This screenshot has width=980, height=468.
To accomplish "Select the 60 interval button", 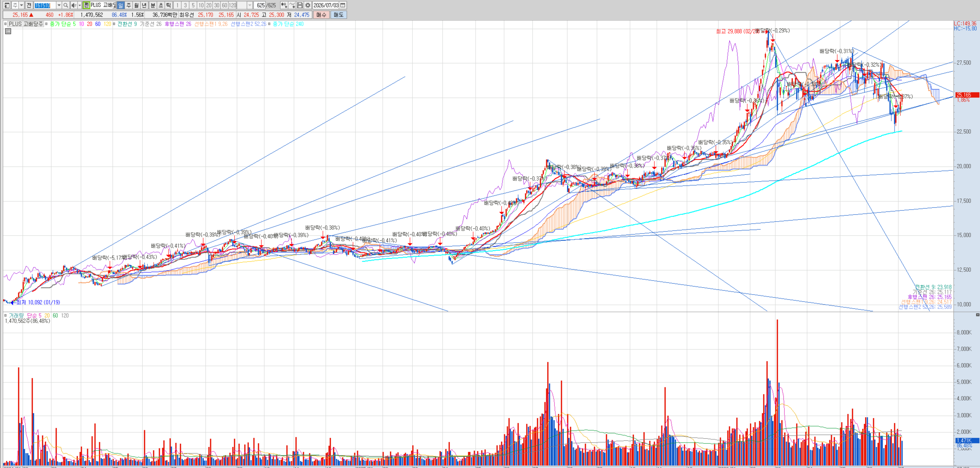I will coord(225,5).
